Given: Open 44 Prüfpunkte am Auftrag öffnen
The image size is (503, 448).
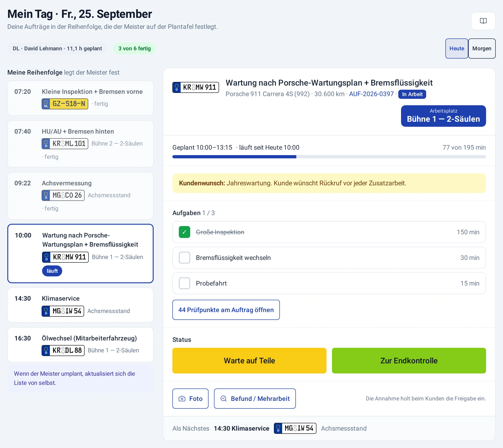Looking at the screenshot, I should pyautogui.click(x=226, y=310).
